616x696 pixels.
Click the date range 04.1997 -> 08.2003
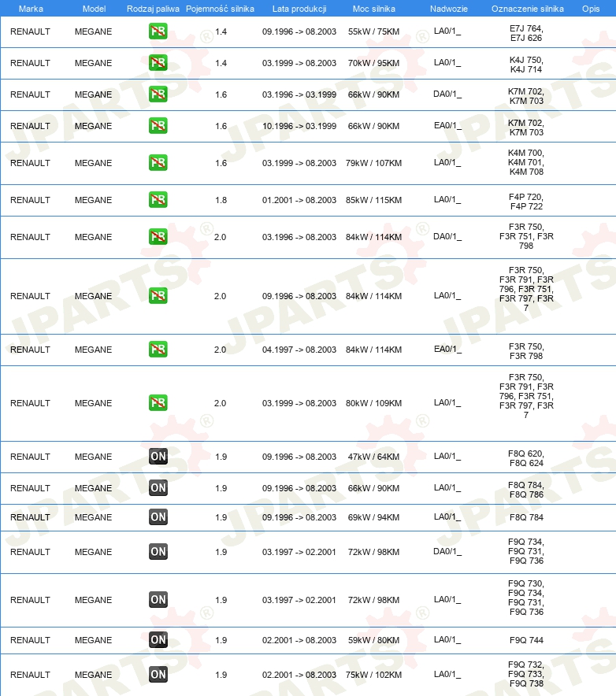(299, 350)
